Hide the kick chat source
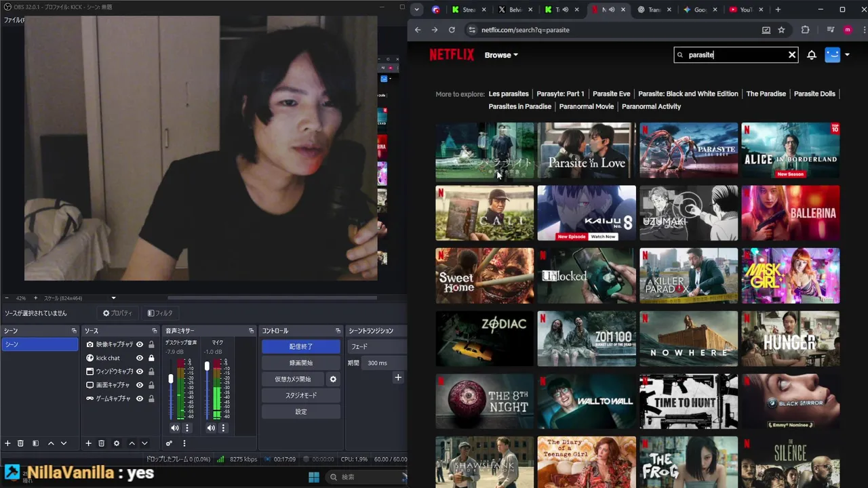 pyautogui.click(x=140, y=358)
